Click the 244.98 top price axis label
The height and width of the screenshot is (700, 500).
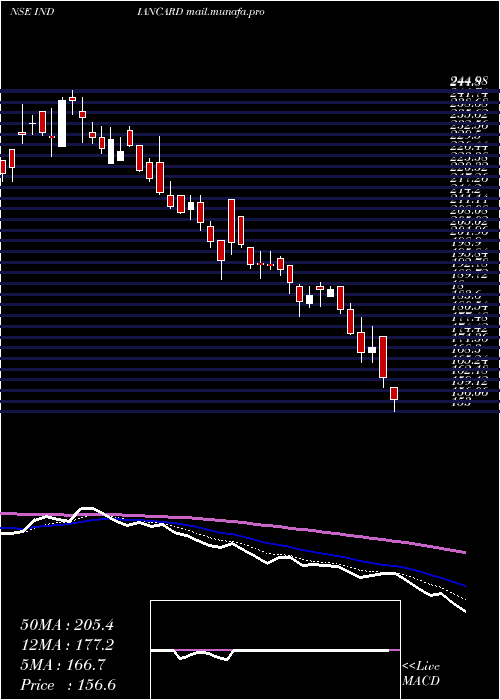(x=467, y=81)
